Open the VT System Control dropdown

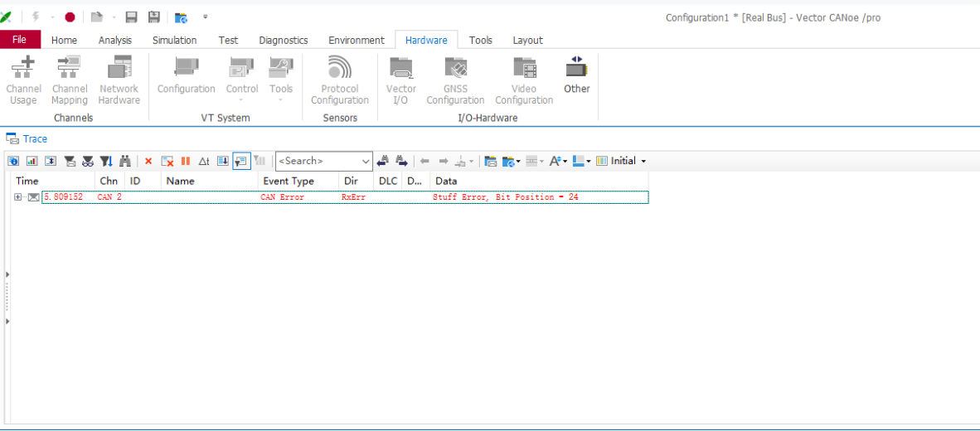[x=242, y=80]
